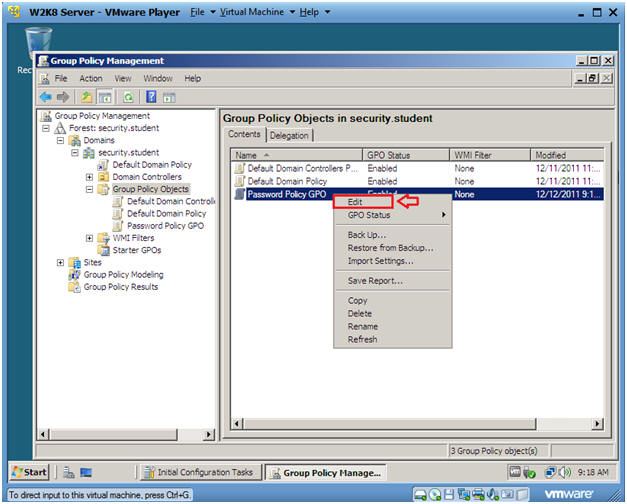Expand the WMI Filters node

pyautogui.click(x=90, y=238)
